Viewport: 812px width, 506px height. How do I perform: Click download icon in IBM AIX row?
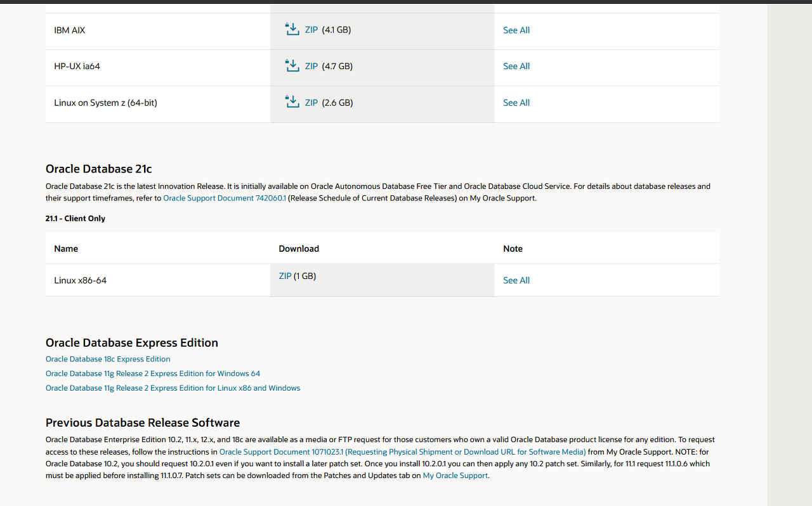tap(292, 29)
